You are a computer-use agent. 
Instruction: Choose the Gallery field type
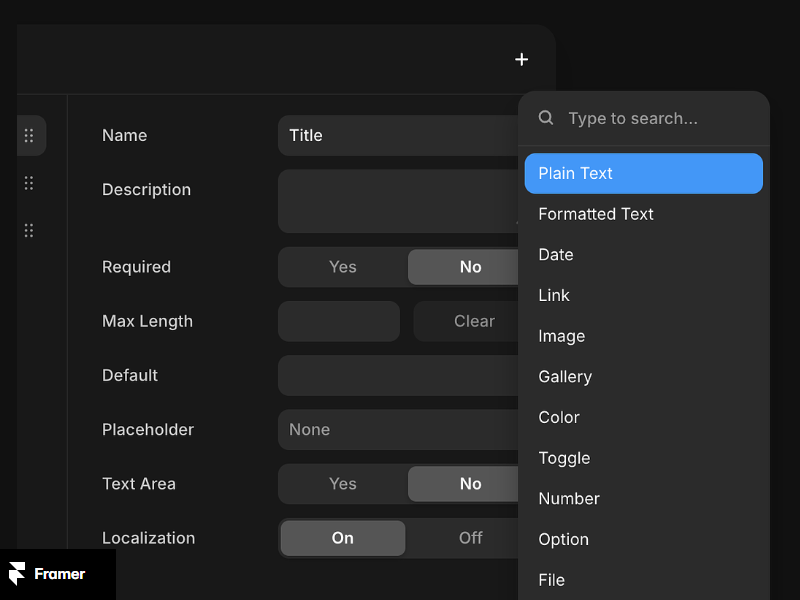565,377
